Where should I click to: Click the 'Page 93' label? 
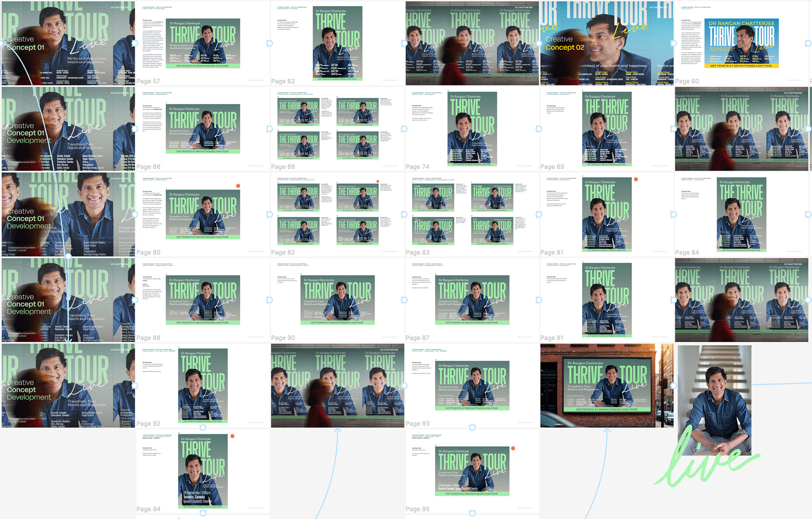coord(417,424)
